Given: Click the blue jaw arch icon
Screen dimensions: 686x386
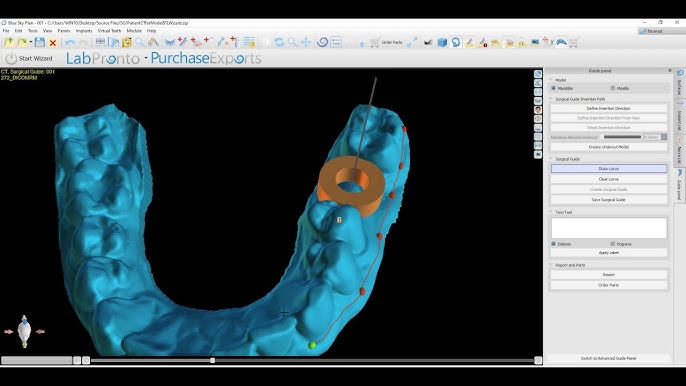Looking at the screenshot, I should [169, 42].
